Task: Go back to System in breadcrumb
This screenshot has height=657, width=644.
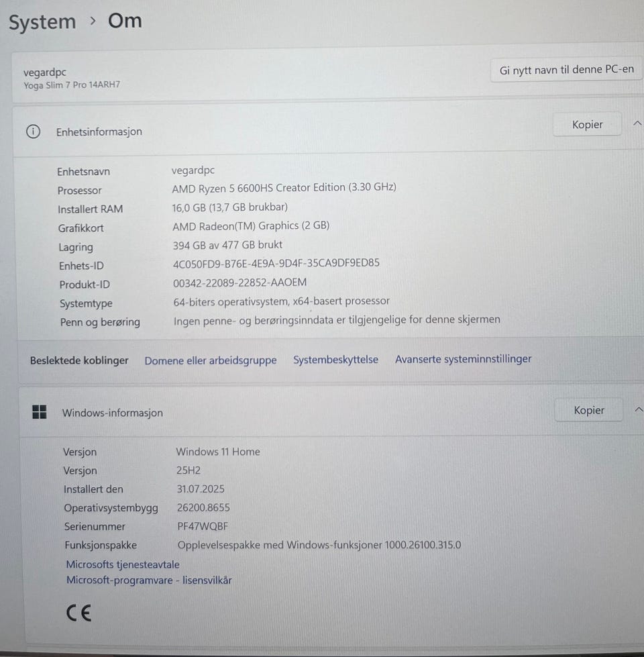Action: pyautogui.click(x=42, y=22)
